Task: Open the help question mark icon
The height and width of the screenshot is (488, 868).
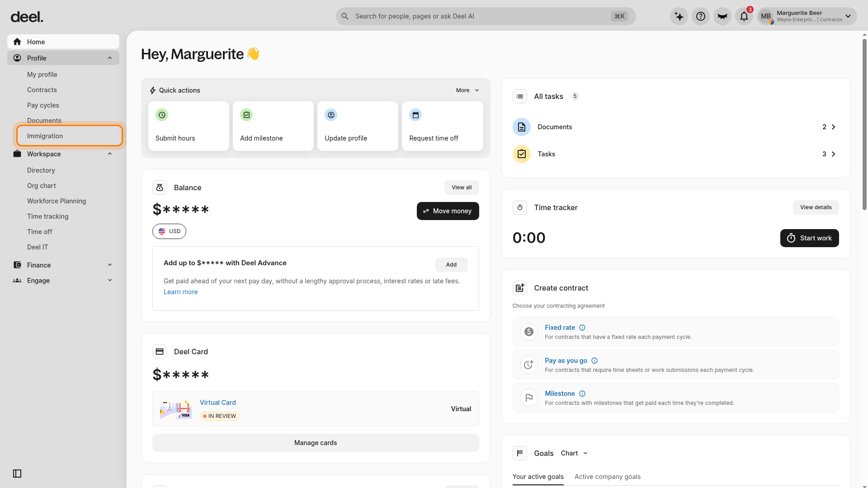Action: click(x=701, y=16)
